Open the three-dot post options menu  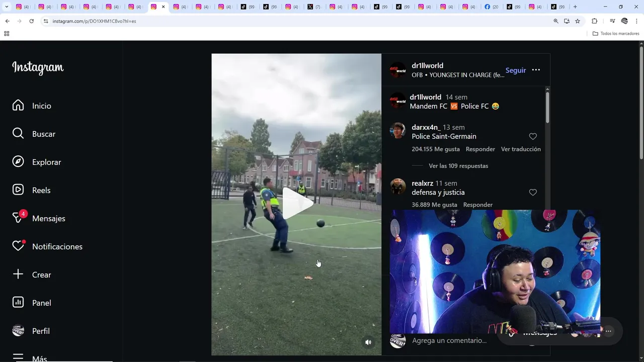pos(536,70)
